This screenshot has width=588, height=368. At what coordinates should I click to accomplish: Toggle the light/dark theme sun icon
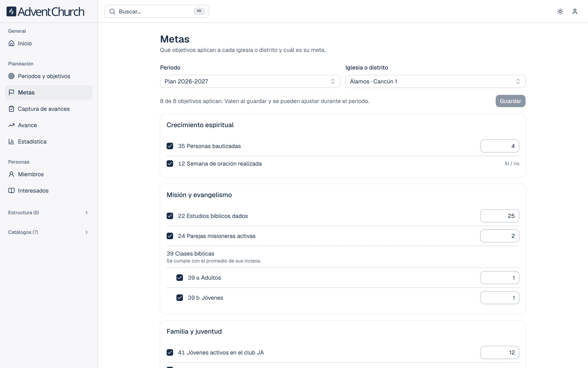(560, 11)
